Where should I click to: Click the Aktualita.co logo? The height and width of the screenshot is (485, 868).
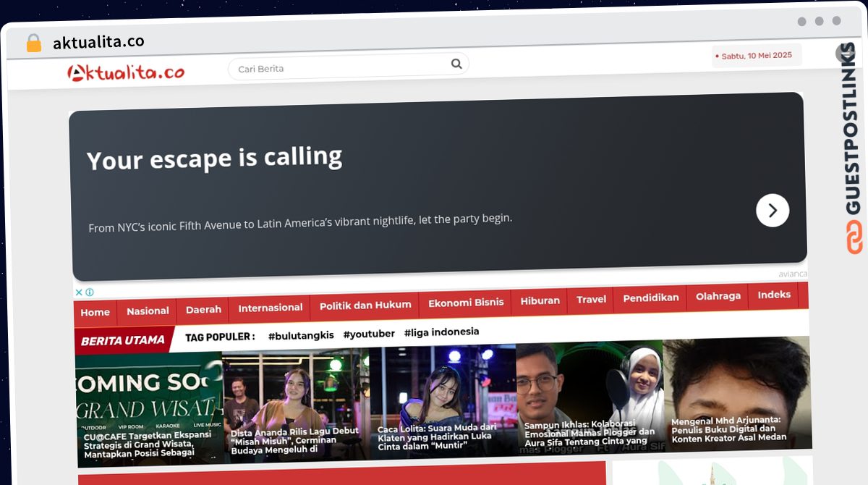(127, 72)
